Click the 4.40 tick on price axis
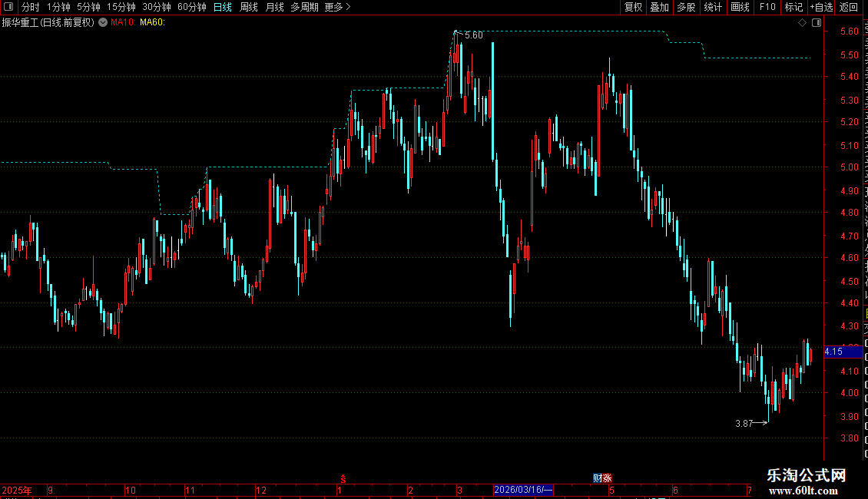 pos(849,303)
